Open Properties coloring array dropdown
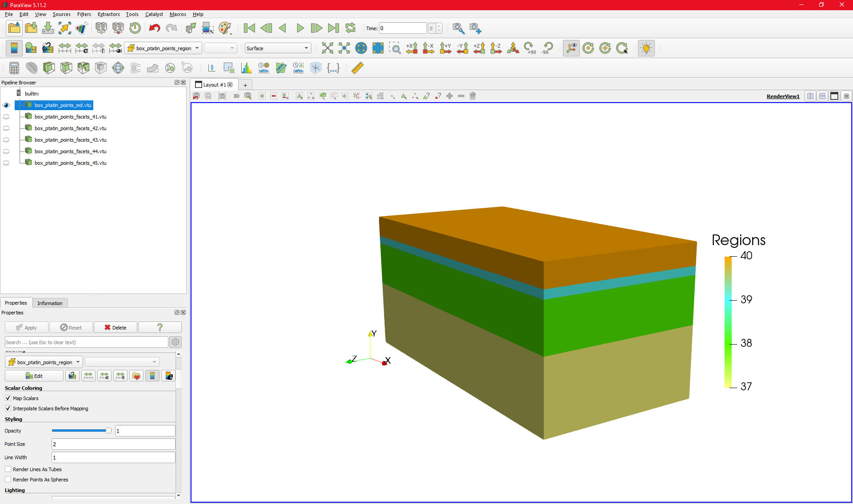 (44, 362)
